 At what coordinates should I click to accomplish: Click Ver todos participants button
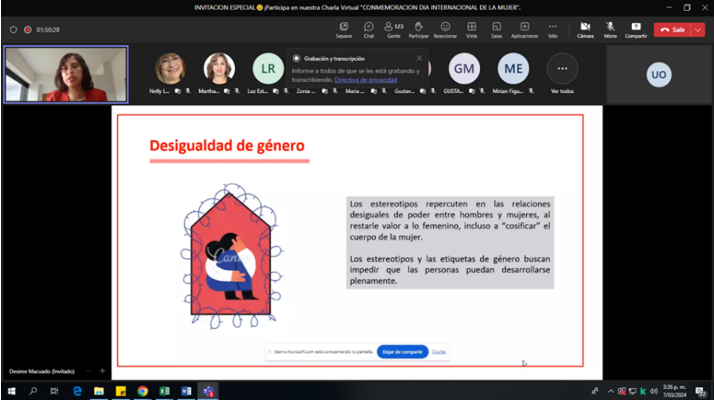(562, 74)
